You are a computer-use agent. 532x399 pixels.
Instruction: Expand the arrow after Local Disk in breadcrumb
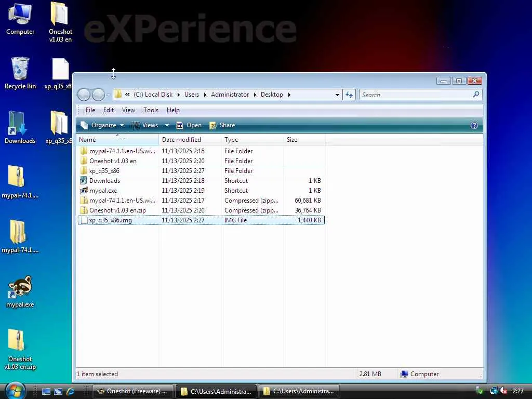[x=179, y=95]
